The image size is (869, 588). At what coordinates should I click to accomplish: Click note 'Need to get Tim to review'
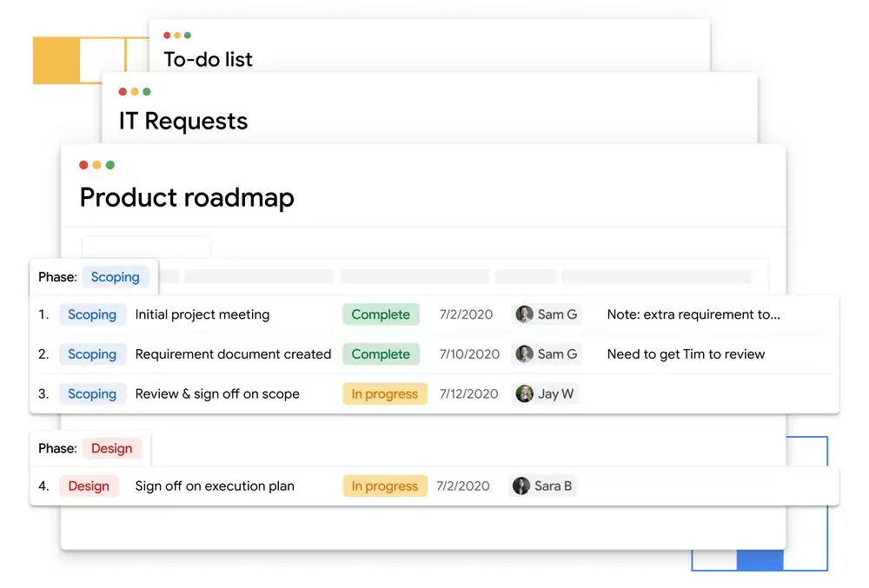tap(686, 354)
